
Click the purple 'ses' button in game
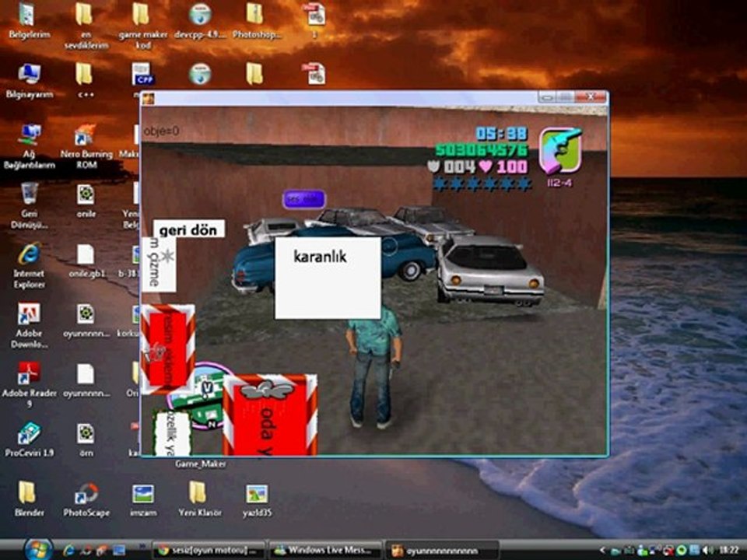[x=304, y=199]
